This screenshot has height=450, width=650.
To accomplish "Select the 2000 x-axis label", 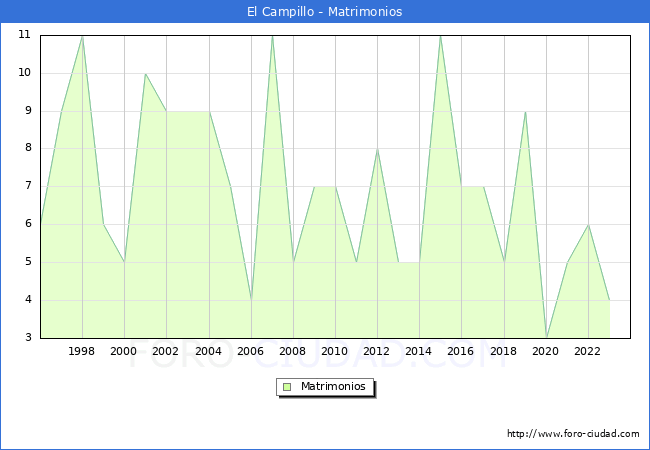I will click(124, 351).
